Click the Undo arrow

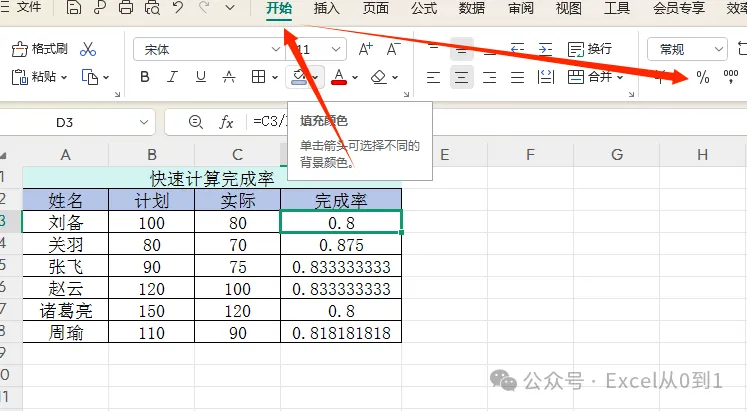(x=178, y=7)
